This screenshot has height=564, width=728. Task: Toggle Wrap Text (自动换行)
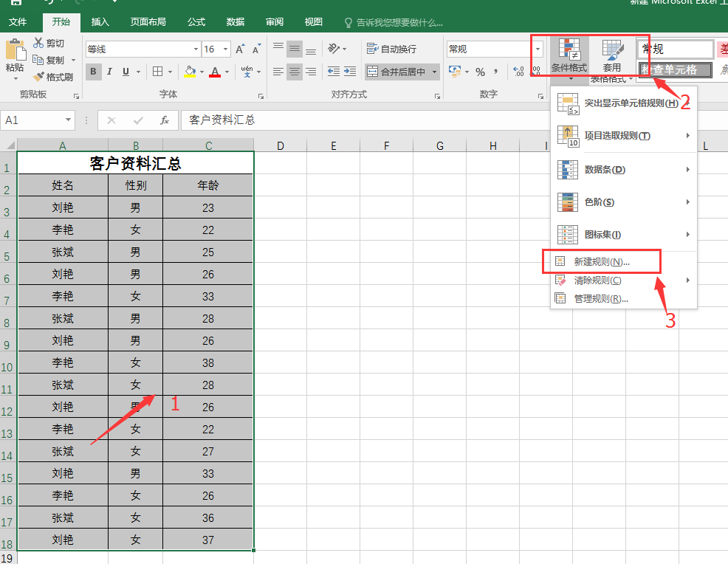tap(392, 49)
